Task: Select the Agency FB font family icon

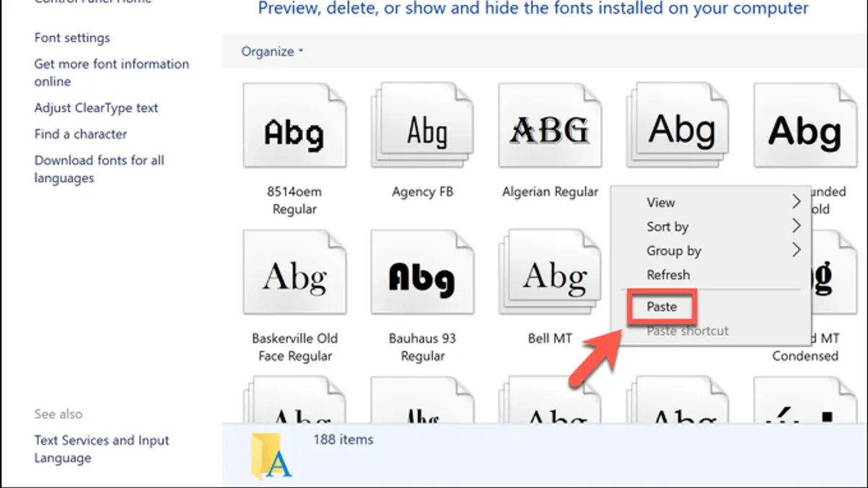Action: (x=422, y=127)
